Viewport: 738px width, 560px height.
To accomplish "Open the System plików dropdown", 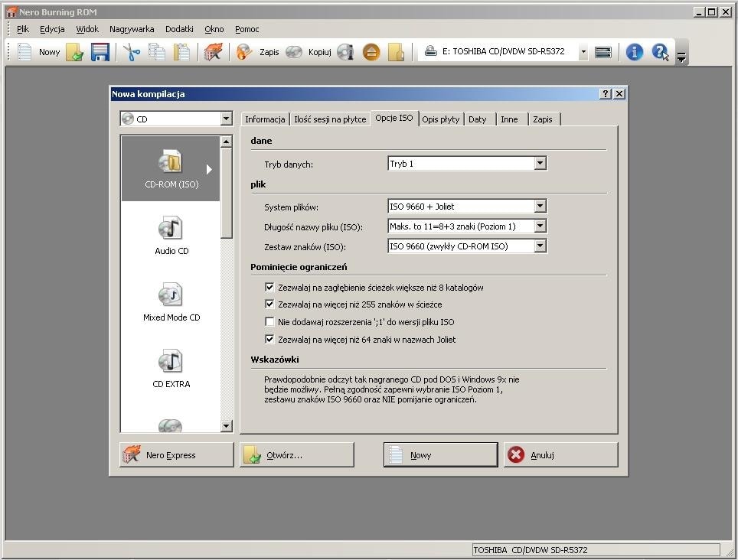I will pos(540,207).
